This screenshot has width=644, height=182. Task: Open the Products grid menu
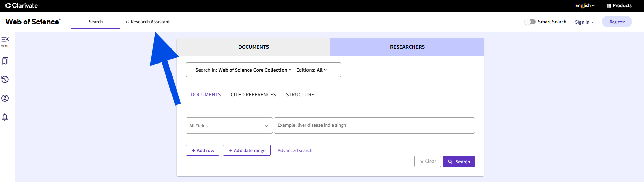(619, 5)
